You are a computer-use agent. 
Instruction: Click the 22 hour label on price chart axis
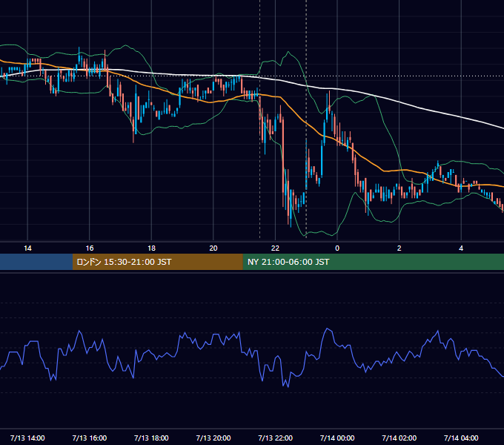275,248
